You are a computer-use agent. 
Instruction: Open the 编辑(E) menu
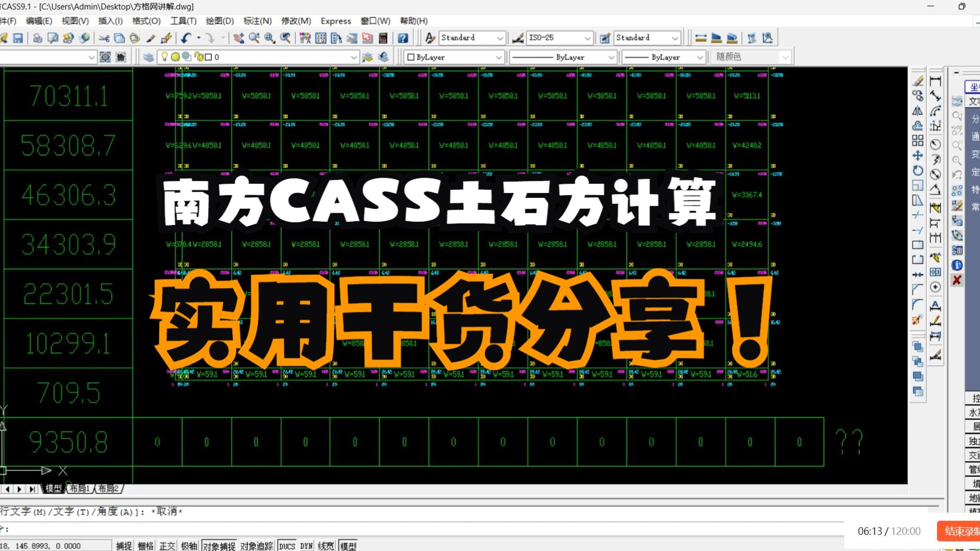point(39,21)
